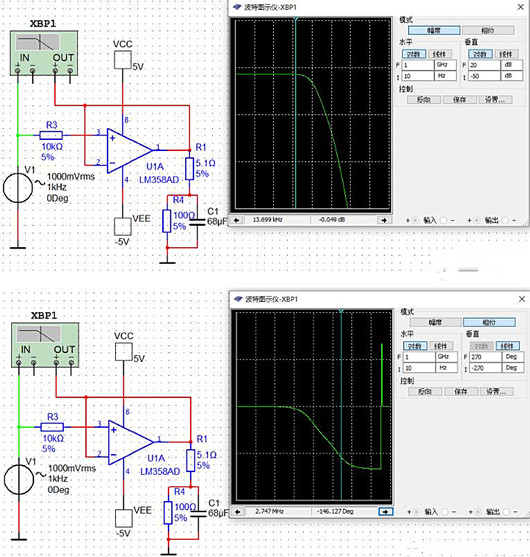Image resolution: width=530 pixels, height=557 pixels.
Task: Click the vertical F field showing 20 dB
Action: coord(485,65)
